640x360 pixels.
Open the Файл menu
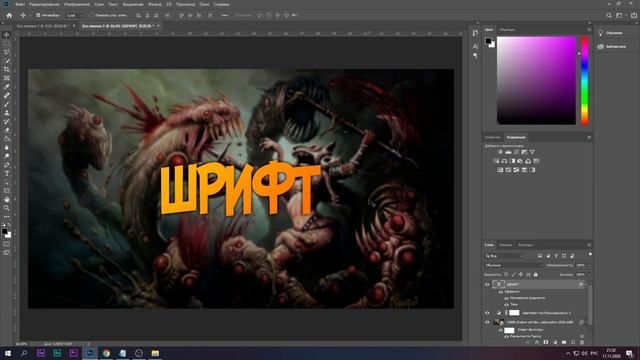point(20,4)
